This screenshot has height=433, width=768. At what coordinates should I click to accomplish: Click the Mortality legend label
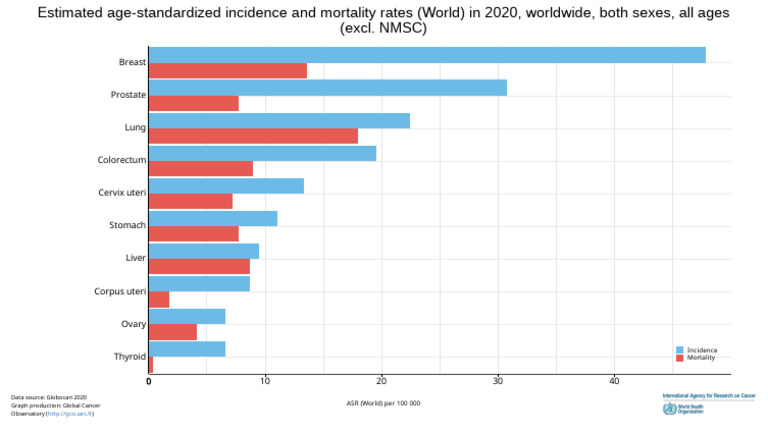coord(701,358)
